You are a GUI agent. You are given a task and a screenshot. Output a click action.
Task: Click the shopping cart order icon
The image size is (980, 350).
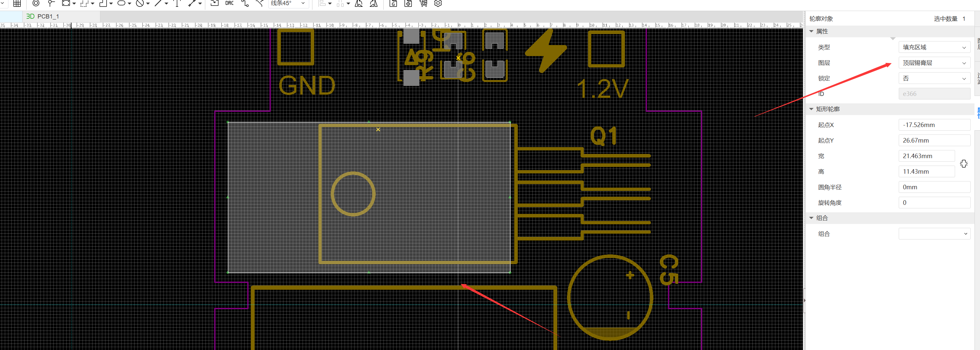tap(423, 4)
